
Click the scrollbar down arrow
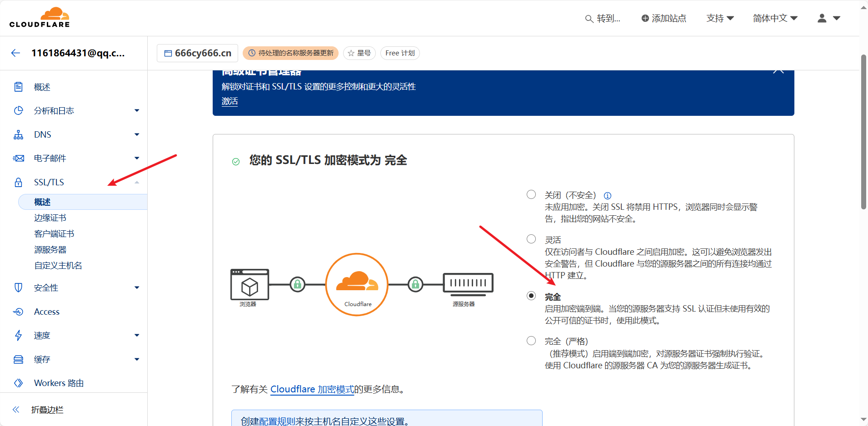tap(863, 419)
